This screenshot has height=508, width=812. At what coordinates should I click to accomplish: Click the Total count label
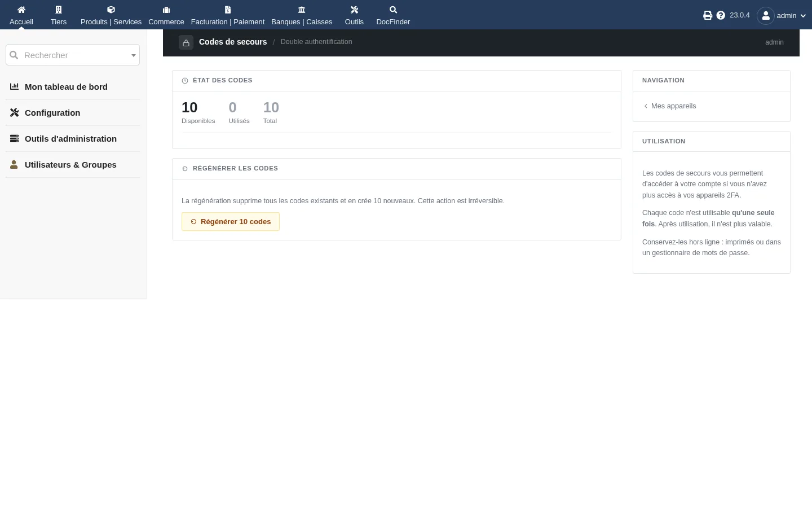tap(270, 121)
